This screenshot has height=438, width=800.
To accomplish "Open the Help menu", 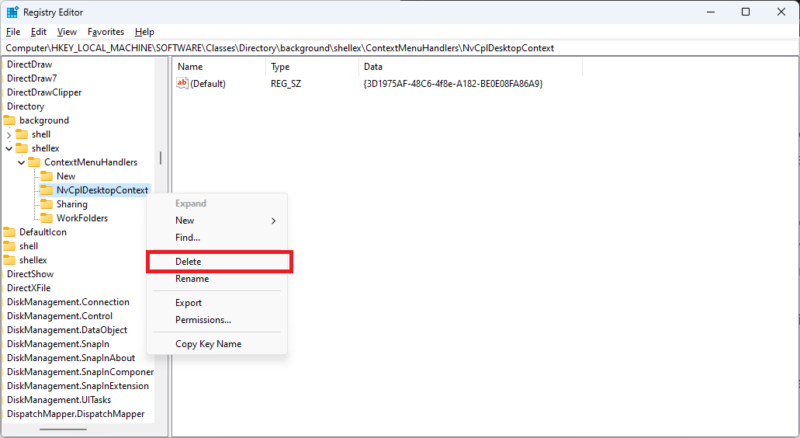I will [x=144, y=32].
